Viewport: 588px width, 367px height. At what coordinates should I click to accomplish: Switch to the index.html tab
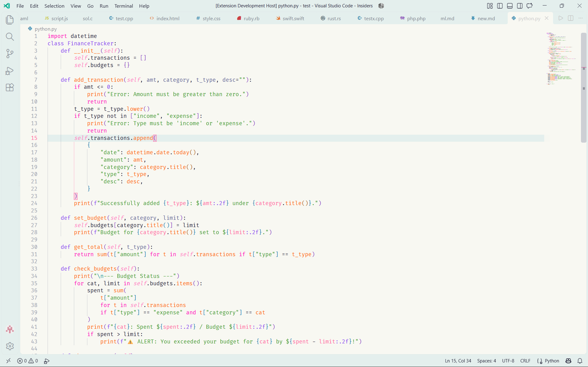[165, 18]
